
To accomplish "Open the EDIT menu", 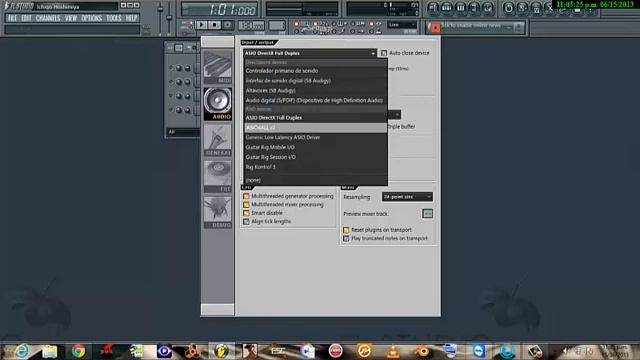I will 26,18.
